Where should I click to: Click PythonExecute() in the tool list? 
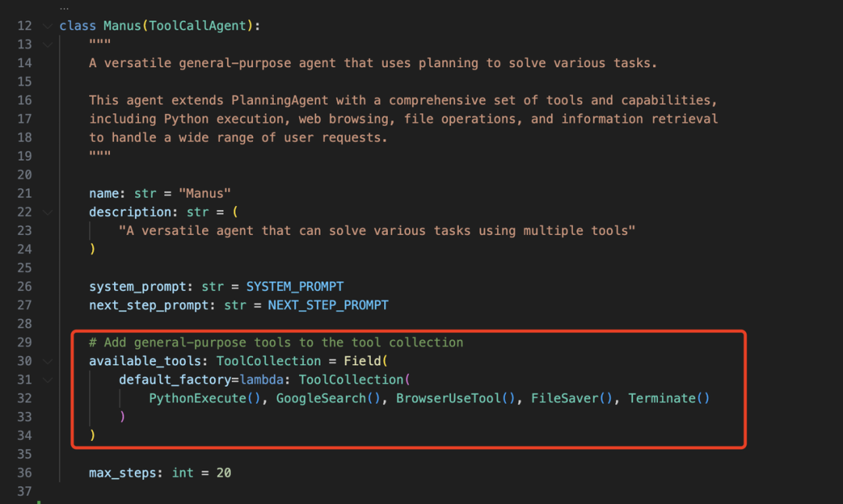(x=205, y=398)
